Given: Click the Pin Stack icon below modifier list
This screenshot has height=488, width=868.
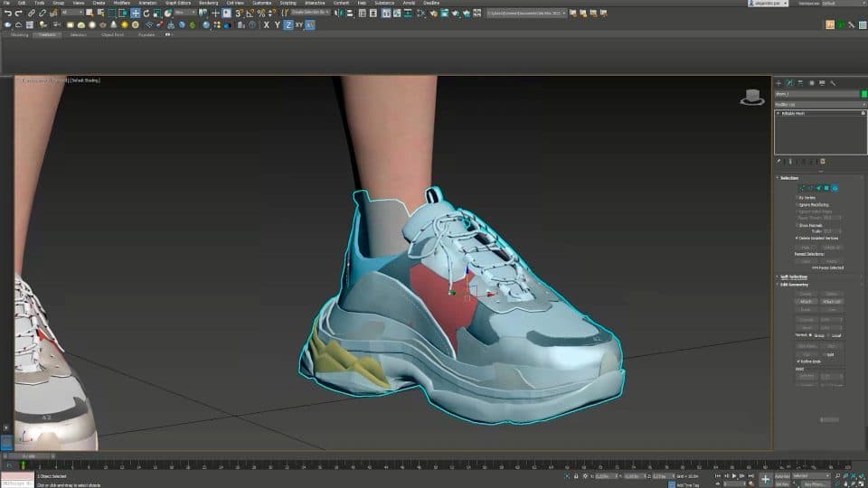Looking at the screenshot, I should 778,162.
